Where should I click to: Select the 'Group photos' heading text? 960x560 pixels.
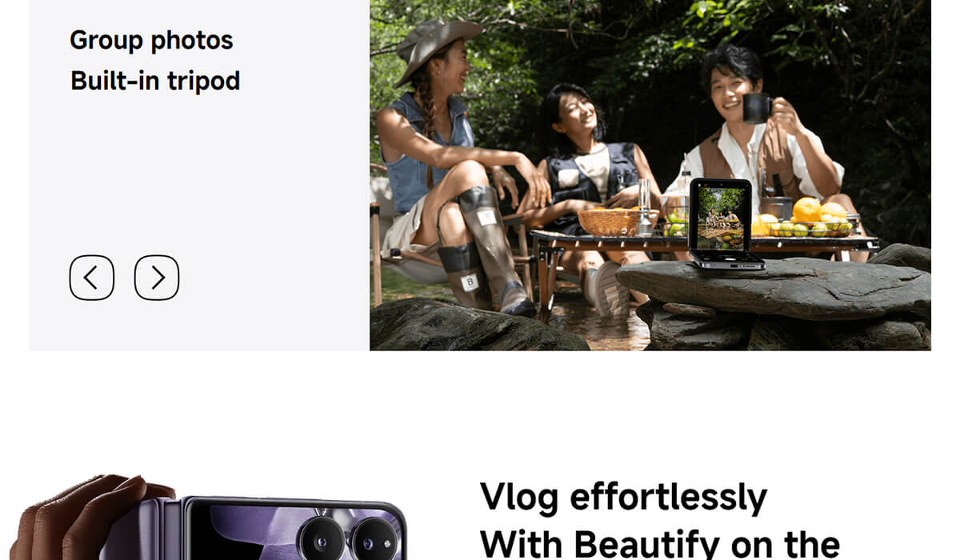pos(151,40)
